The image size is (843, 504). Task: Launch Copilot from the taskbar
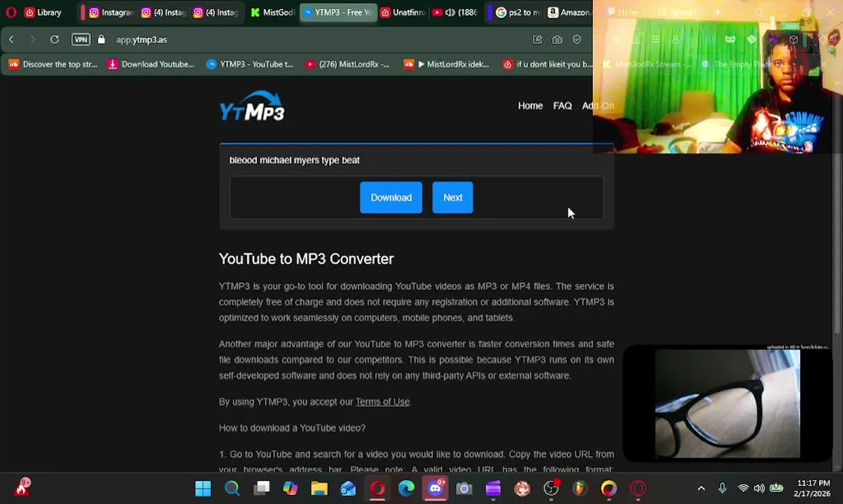[x=290, y=489]
